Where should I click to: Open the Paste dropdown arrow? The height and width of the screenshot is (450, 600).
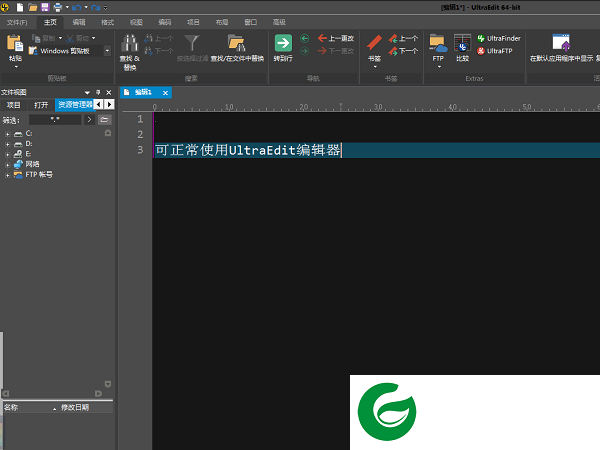point(16,67)
